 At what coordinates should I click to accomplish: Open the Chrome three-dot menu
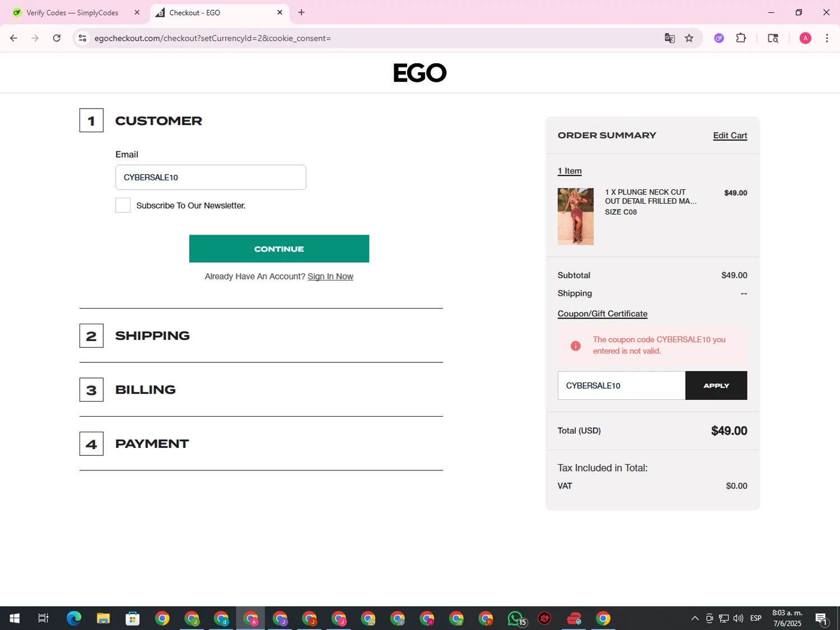pyautogui.click(x=827, y=38)
